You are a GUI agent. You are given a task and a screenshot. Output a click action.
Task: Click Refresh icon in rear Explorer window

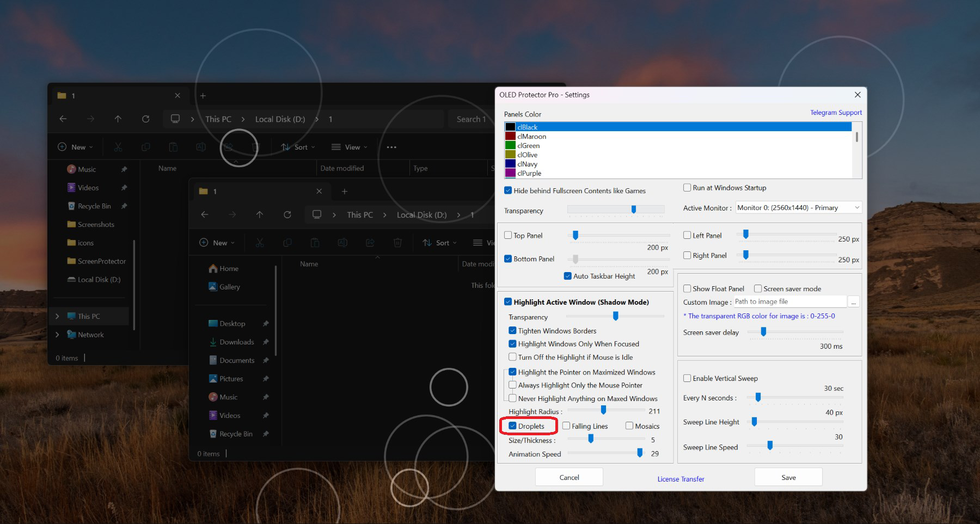[x=145, y=119]
